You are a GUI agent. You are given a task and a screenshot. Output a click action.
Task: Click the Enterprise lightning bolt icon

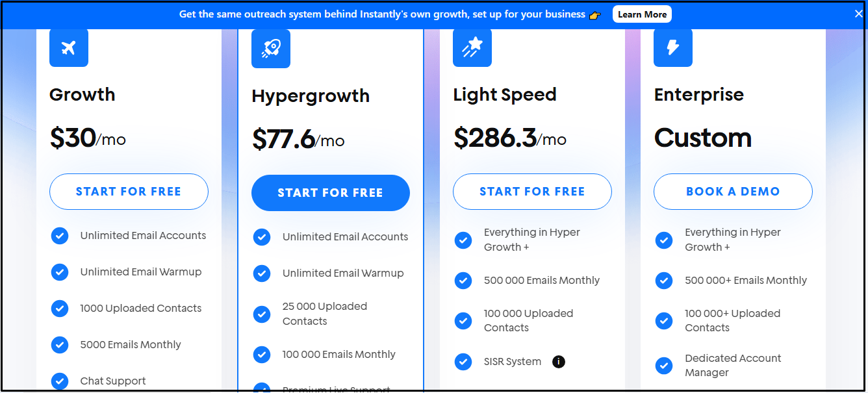[673, 47]
